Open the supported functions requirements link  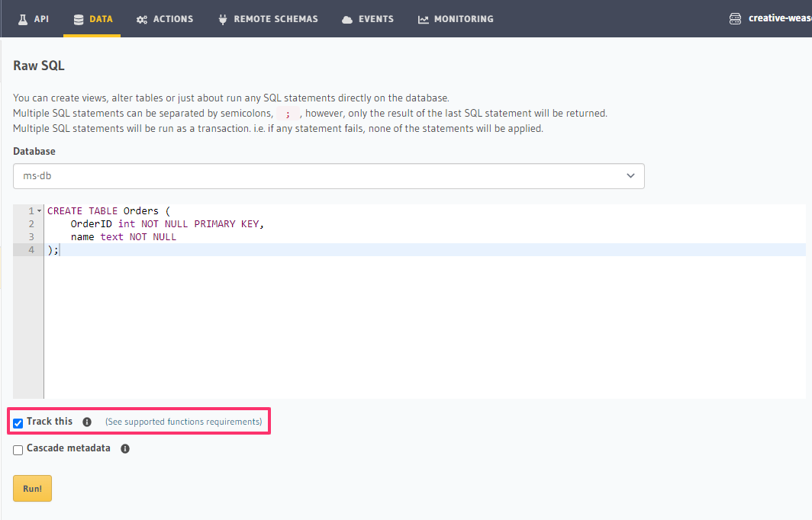183,422
